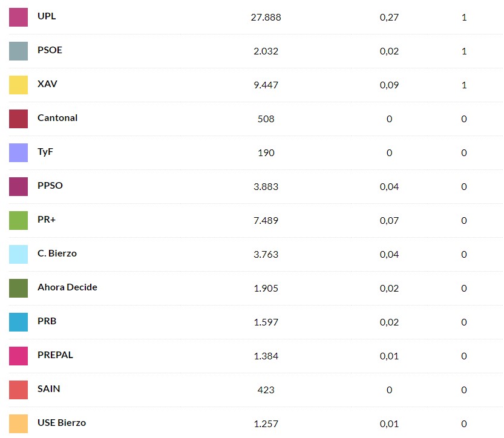Click the PSOE seat count 1
This screenshot has width=504, height=438.
click(x=464, y=51)
